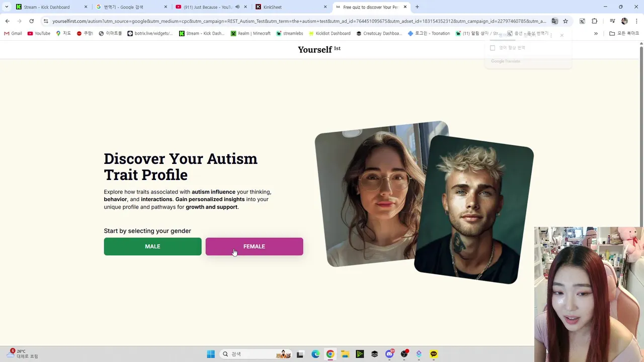Open KakaoTalk from the taskbar
Screen dimensions: 644x362
[x=434, y=354]
